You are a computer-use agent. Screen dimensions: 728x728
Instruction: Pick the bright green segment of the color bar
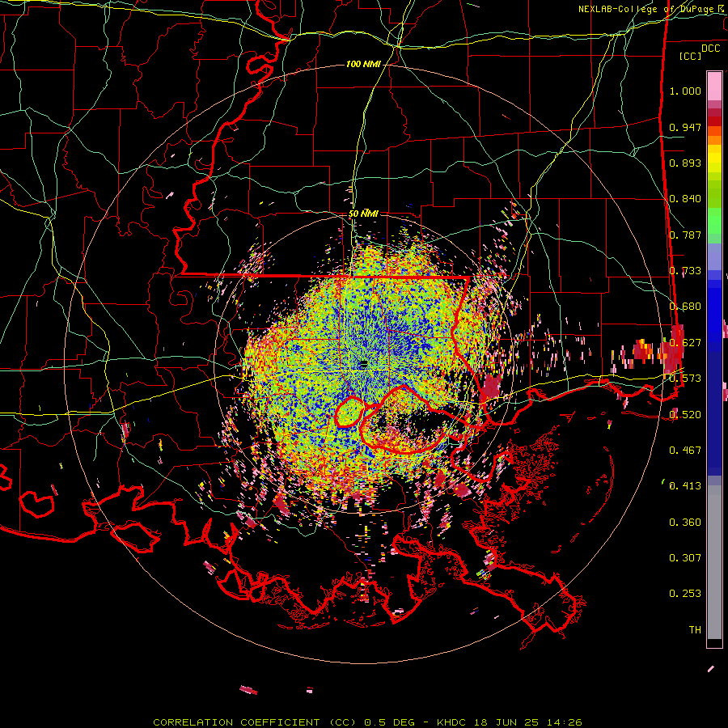tap(714, 221)
